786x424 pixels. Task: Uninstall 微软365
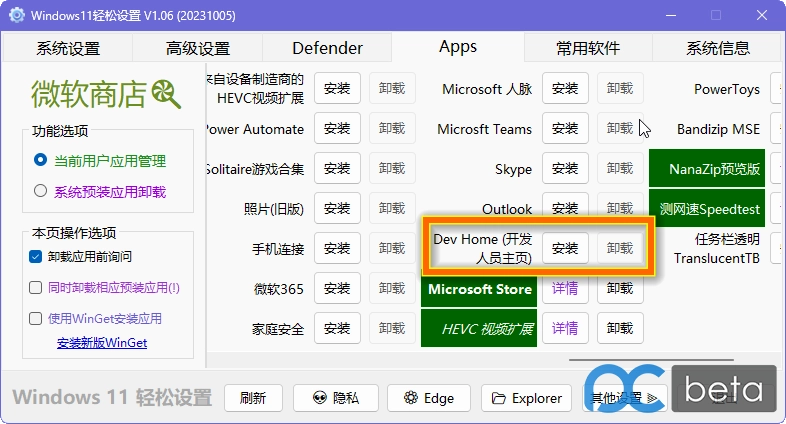pyautogui.click(x=392, y=288)
